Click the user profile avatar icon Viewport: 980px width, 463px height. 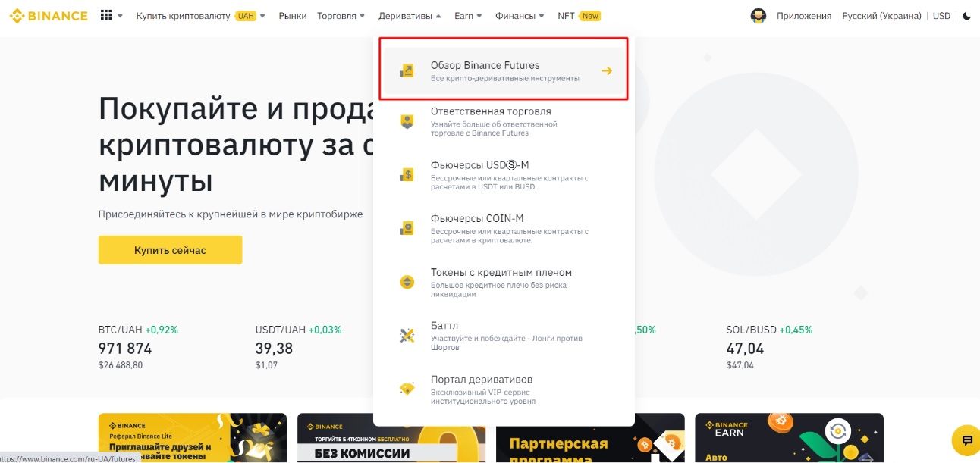coord(758,16)
